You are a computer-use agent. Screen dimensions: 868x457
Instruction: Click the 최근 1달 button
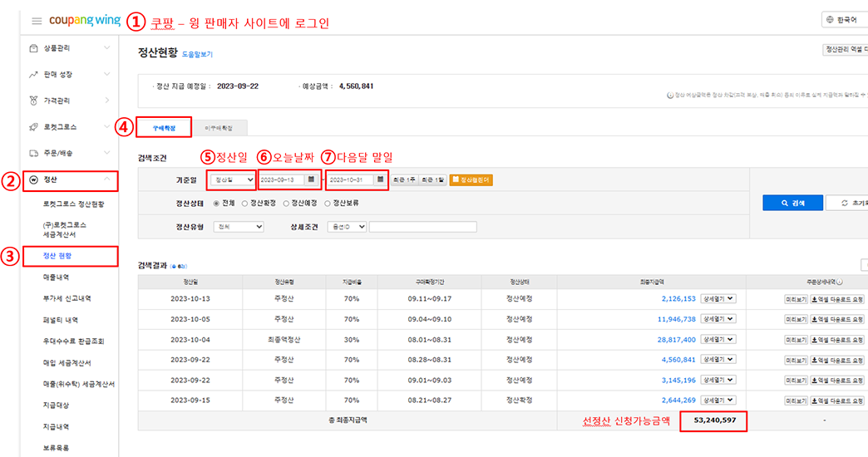pos(432,179)
